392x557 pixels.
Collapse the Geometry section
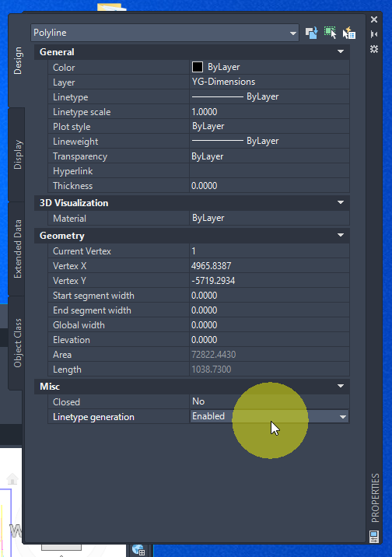coord(341,236)
